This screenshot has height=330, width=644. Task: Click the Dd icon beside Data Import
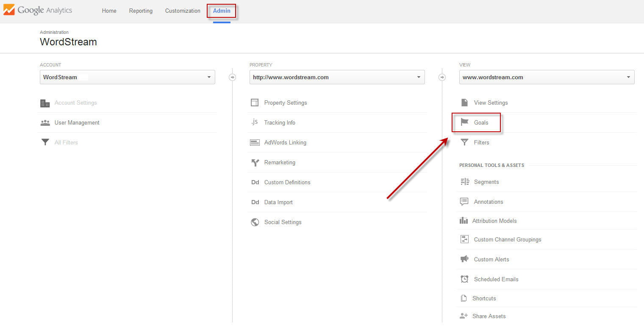click(x=255, y=202)
